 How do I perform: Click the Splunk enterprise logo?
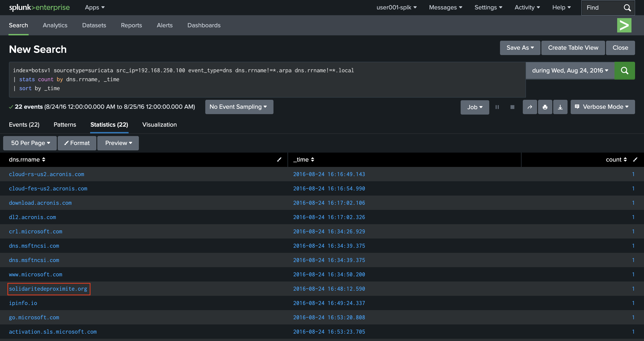click(x=39, y=8)
